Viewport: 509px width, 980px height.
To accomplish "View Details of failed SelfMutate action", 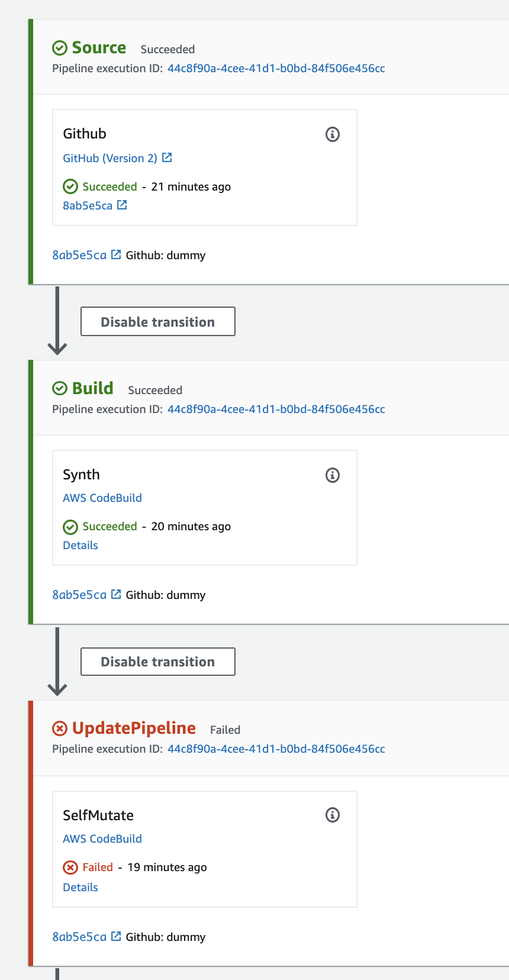I will coord(80,888).
